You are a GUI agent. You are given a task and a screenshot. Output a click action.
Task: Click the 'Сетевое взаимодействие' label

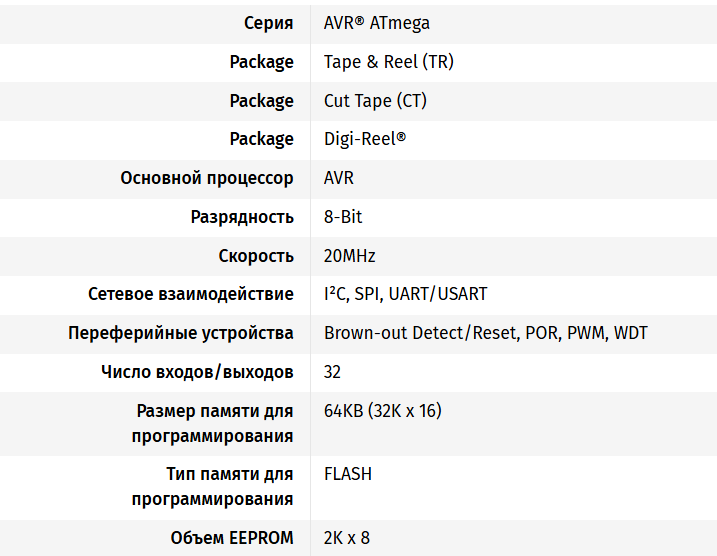pyautogui.click(x=191, y=294)
